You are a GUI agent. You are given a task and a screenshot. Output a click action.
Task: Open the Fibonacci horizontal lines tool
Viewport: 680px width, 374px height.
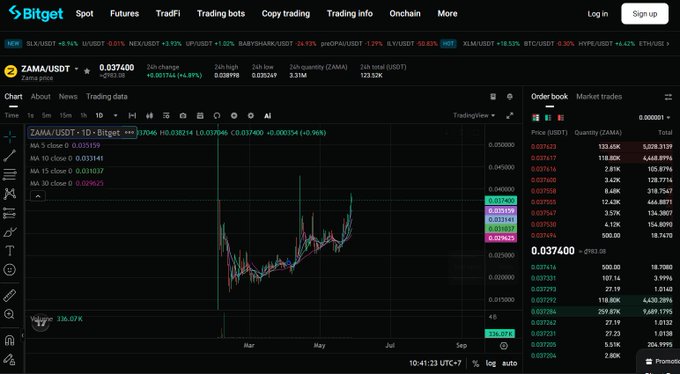click(x=10, y=175)
